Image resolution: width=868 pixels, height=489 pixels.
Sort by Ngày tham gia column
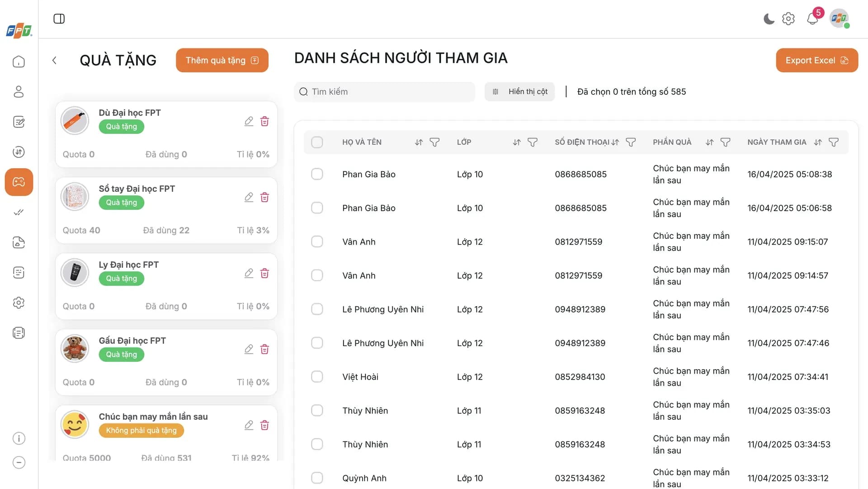818,142
